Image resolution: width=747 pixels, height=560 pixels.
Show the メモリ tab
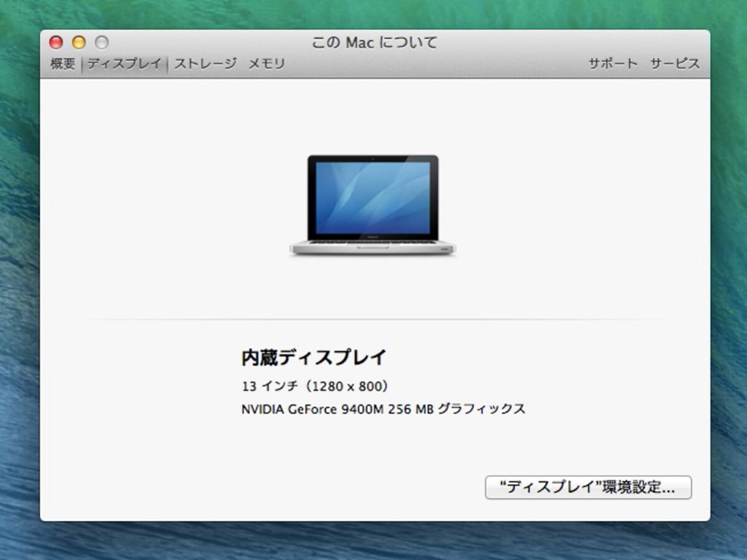point(267,63)
